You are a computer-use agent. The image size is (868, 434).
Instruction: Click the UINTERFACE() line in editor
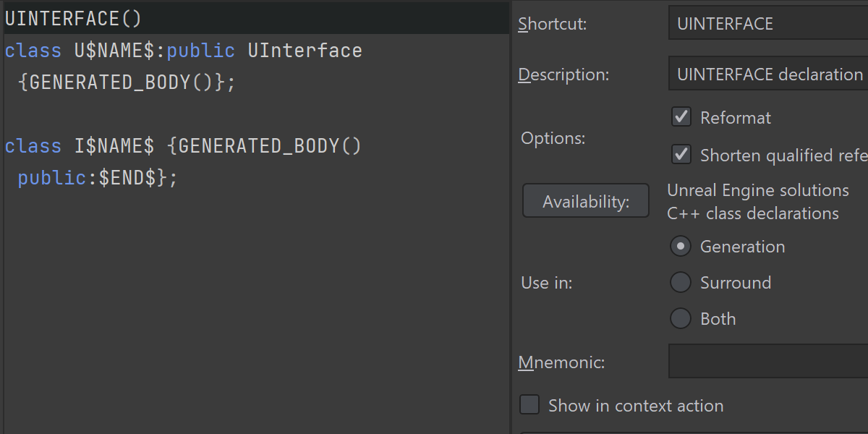click(74, 19)
